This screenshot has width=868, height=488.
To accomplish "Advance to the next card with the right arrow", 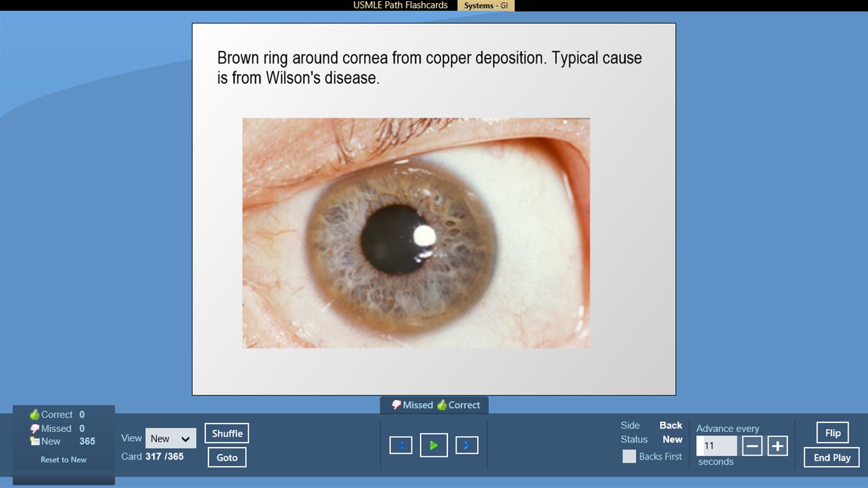I will 467,445.
